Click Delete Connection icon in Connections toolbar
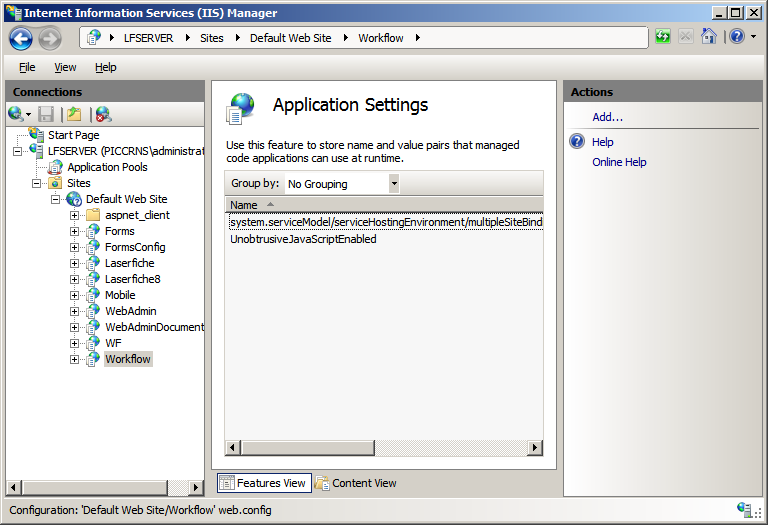The image size is (768, 525). [x=103, y=114]
